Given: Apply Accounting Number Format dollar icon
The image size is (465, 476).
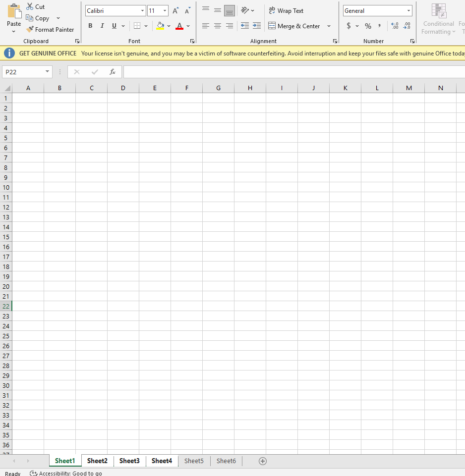Looking at the screenshot, I should 349,26.
